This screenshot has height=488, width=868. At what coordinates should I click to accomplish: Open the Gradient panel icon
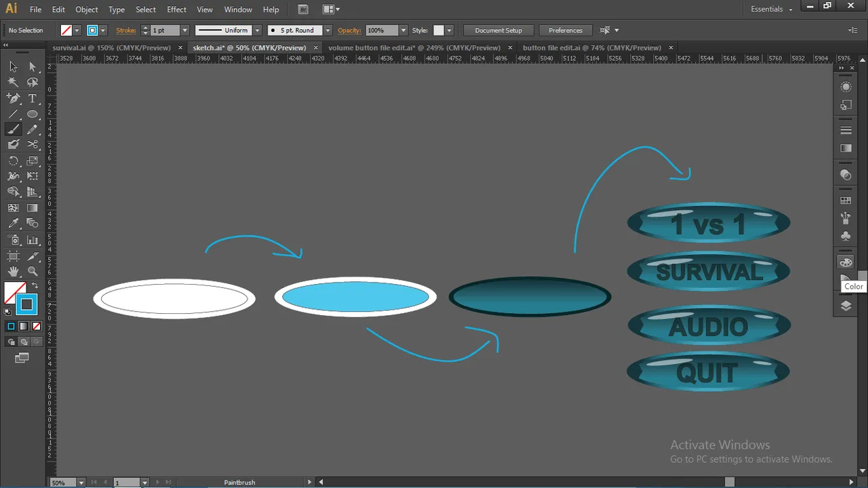click(x=846, y=148)
